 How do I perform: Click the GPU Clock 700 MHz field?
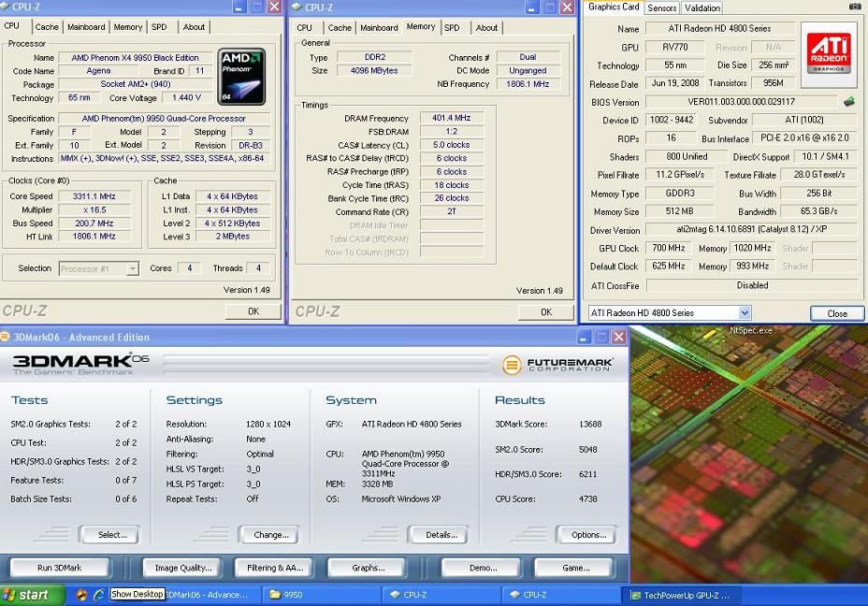pos(668,248)
